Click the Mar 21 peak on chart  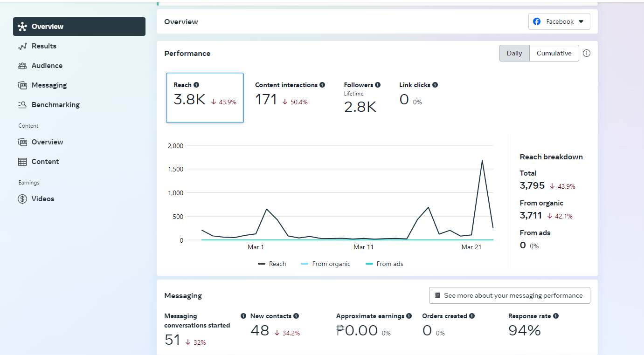click(482, 161)
